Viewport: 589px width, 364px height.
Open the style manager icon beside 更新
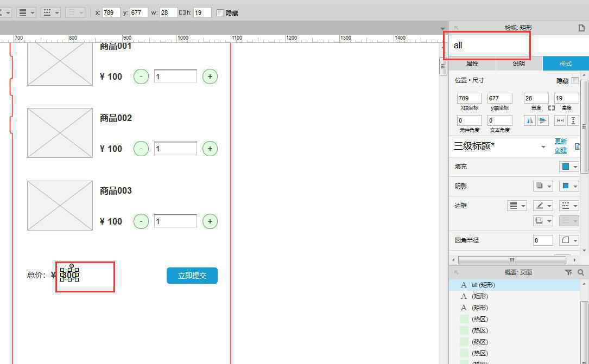[x=578, y=146]
